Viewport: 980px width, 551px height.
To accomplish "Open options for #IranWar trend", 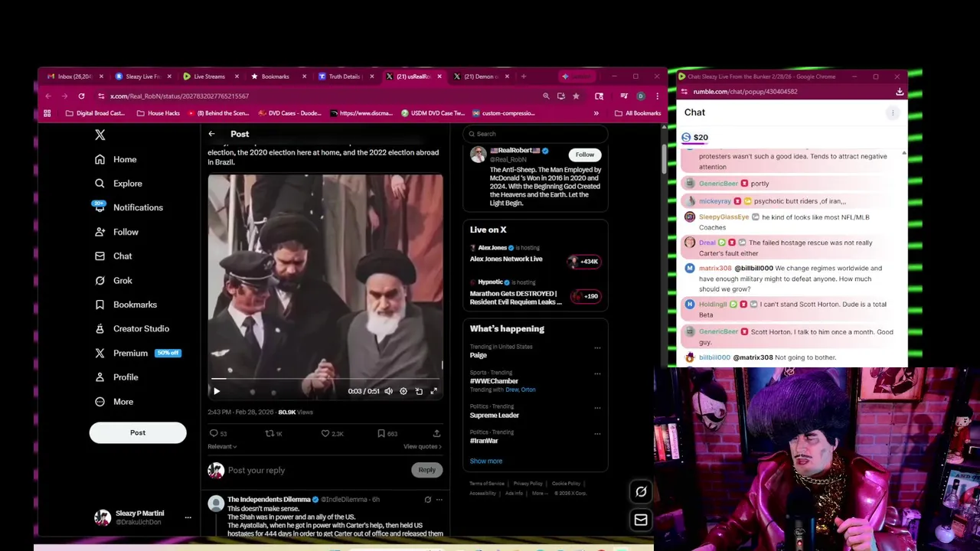I will click(x=597, y=434).
